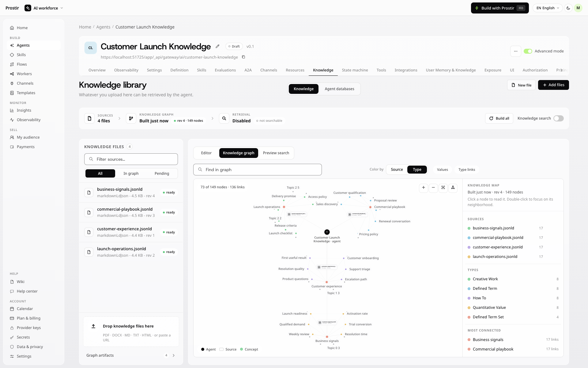
Task: Click the Add files button
Action: (553, 85)
